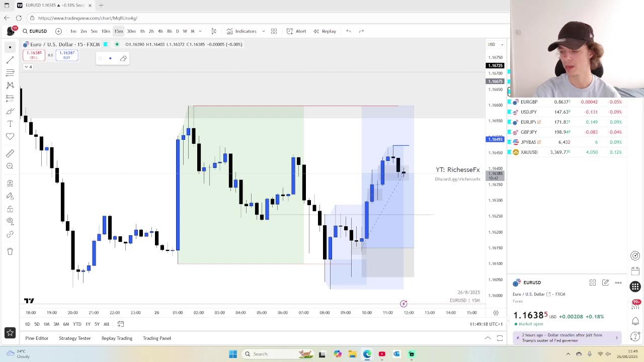Click the BUY 1.16387 button
This screenshot has width=644, height=362.
pos(67,55)
